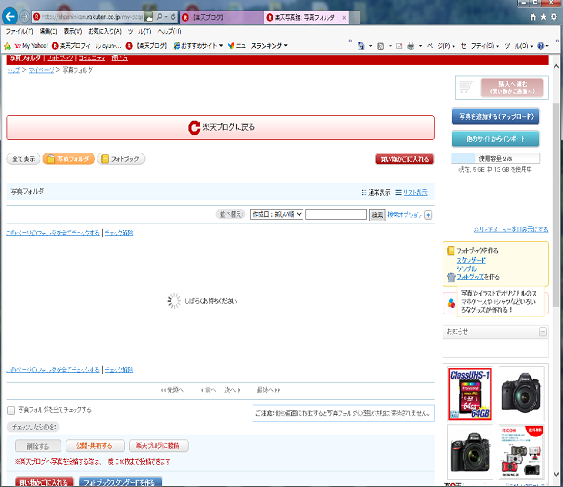
Task: Click the search text input field
Action: coord(336,214)
